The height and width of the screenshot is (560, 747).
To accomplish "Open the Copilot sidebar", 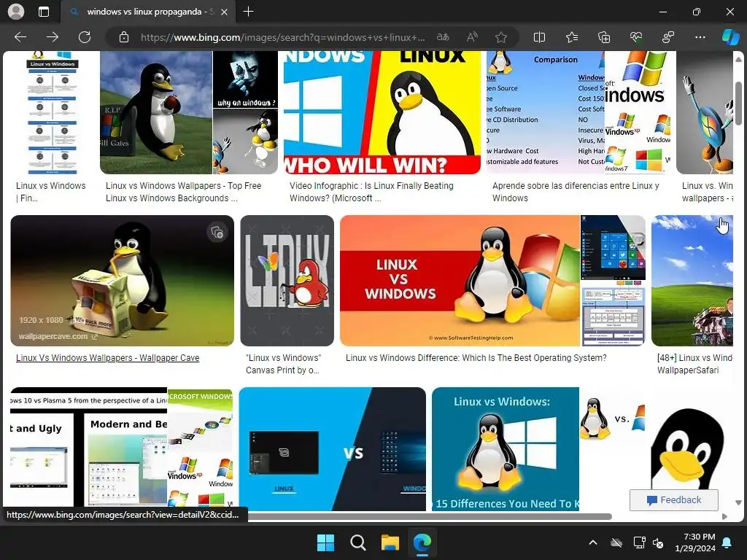I will pyautogui.click(x=730, y=37).
